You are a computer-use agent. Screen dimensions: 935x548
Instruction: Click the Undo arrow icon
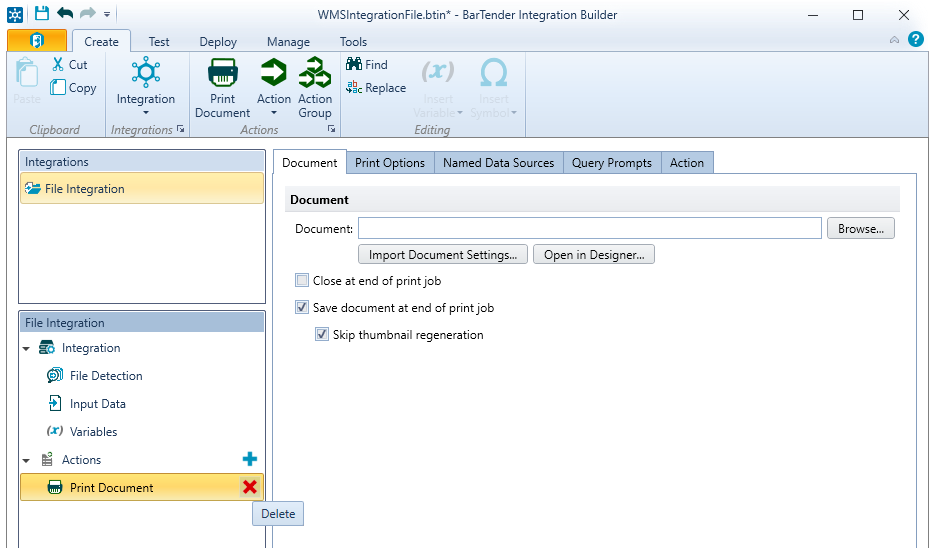65,14
